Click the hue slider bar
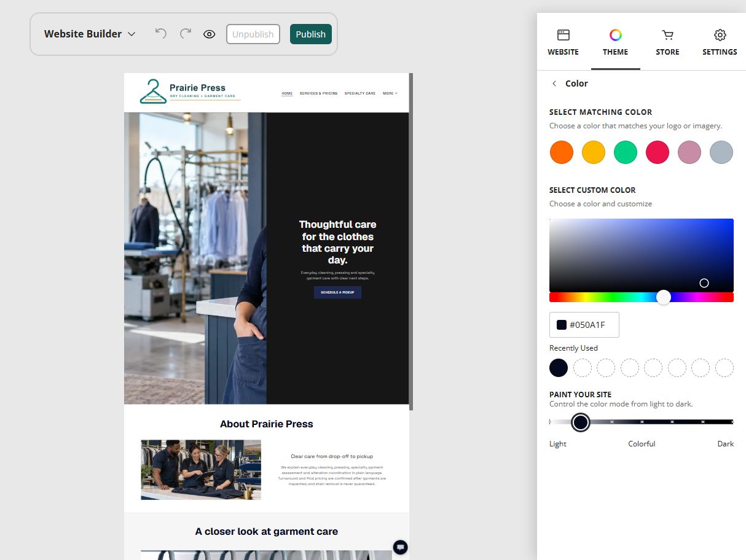The image size is (746, 560). point(642,297)
